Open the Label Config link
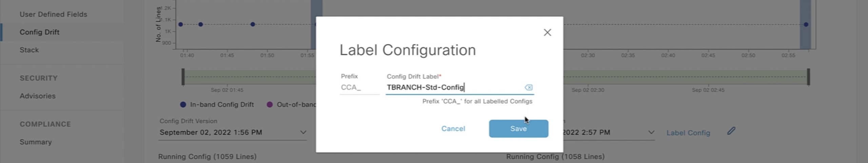The width and height of the screenshot is (868, 163). tap(688, 133)
